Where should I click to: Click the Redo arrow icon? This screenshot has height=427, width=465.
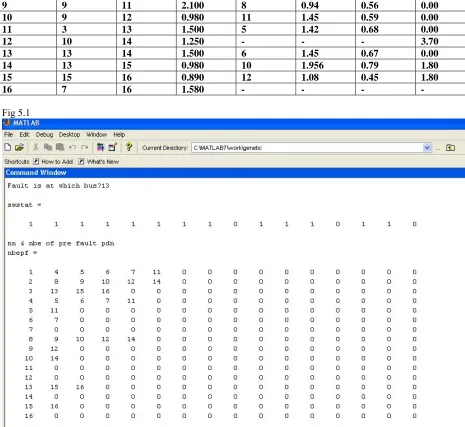pyautogui.click(x=85, y=147)
